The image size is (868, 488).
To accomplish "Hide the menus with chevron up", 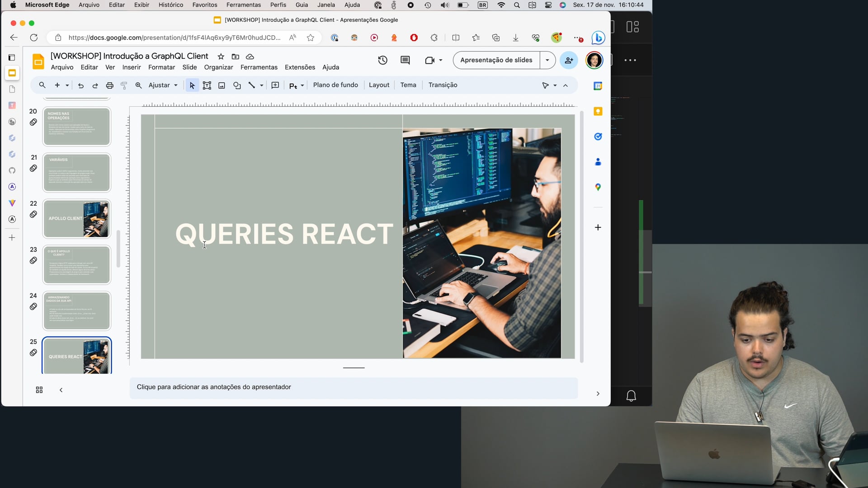I will pos(565,85).
